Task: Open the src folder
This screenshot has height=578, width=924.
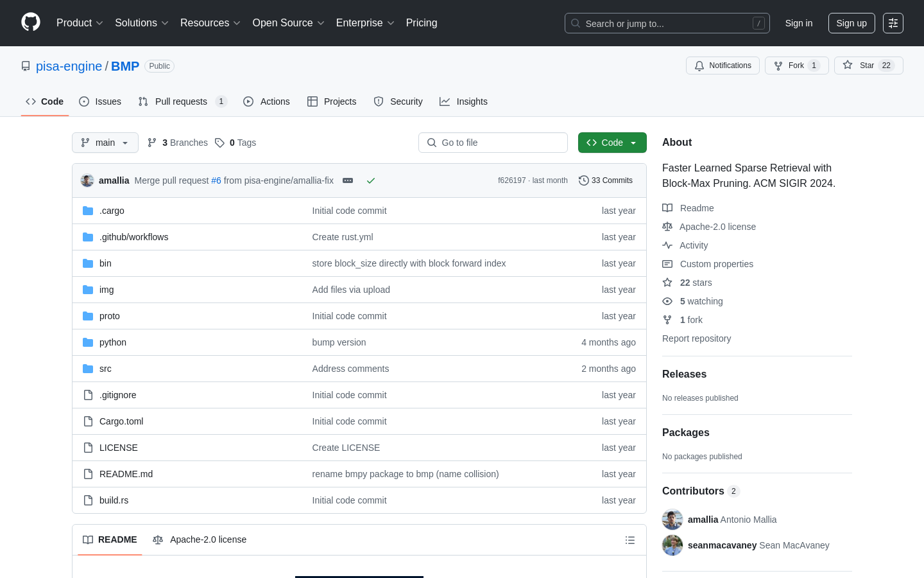Action: click(105, 369)
